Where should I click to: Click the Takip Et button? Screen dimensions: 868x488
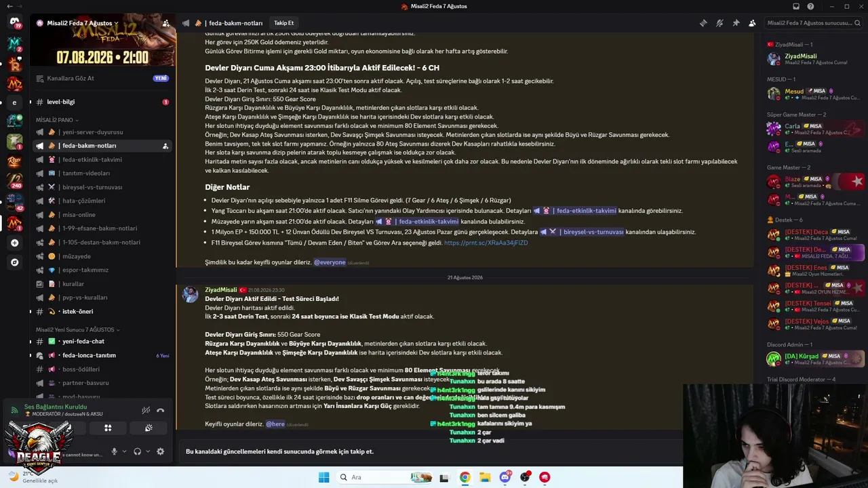(283, 23)
